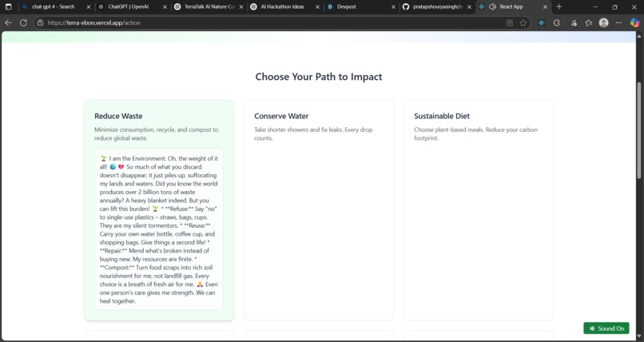Toggle the Sound On button
Viewport: 644px width, 342px height.
pyautogui.click(x=606, y=328)
